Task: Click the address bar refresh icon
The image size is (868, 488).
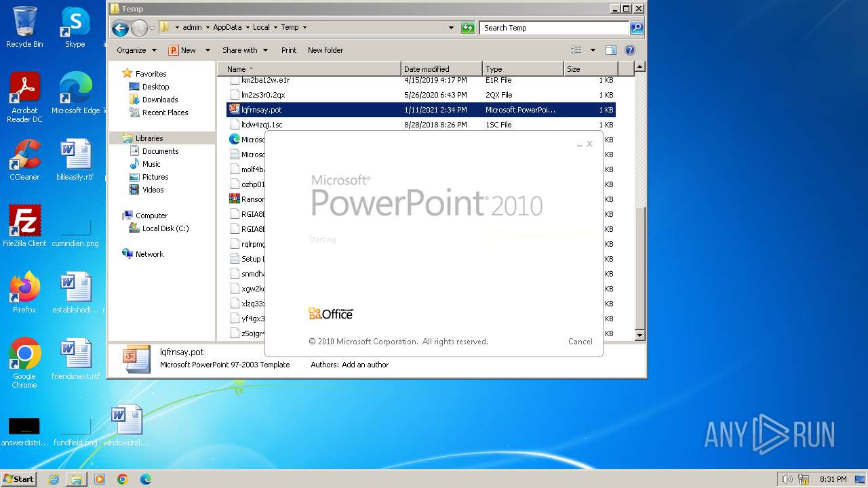Action: pyautogui.click(x=468, y=28)
